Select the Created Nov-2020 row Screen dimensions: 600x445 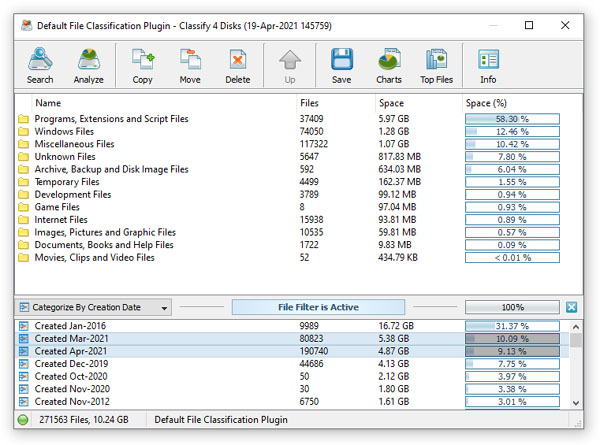click(x=293, y=389)
